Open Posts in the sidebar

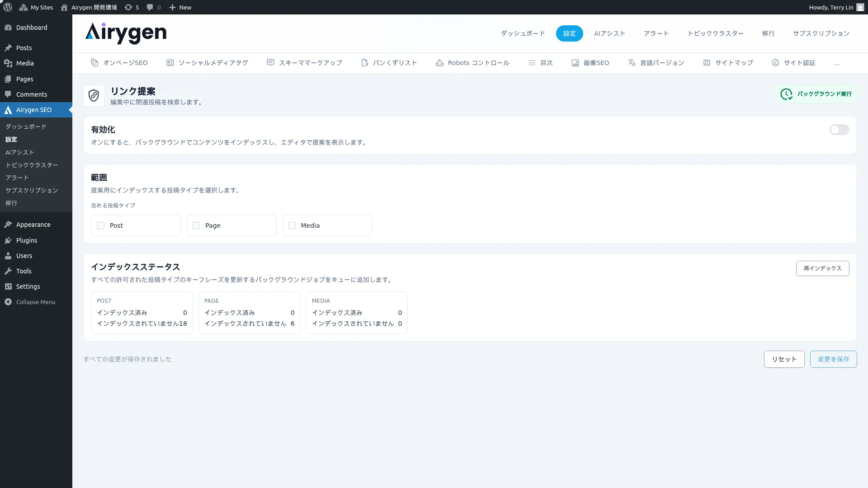(36, 48)
